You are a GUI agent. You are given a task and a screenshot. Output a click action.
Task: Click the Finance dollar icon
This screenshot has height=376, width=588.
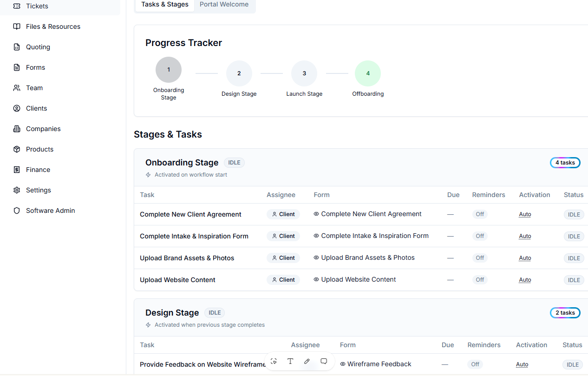pyautogui.click(x=17, y=170)
